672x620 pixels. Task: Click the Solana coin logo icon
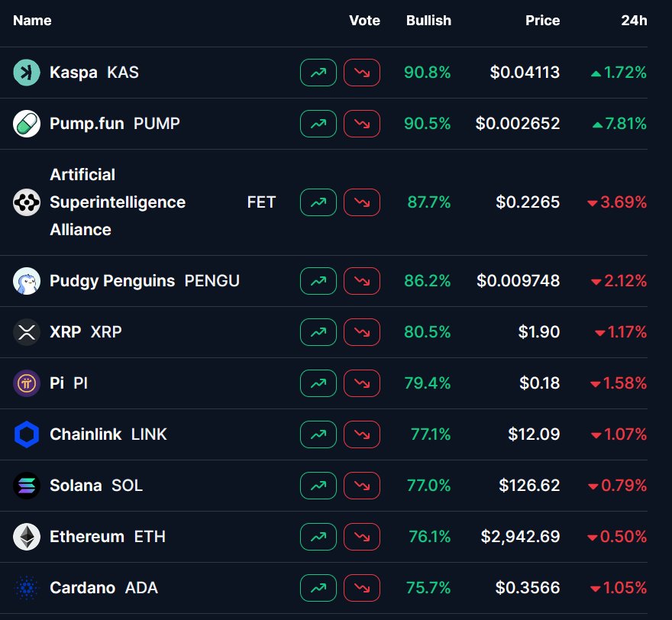pos(27,486)
